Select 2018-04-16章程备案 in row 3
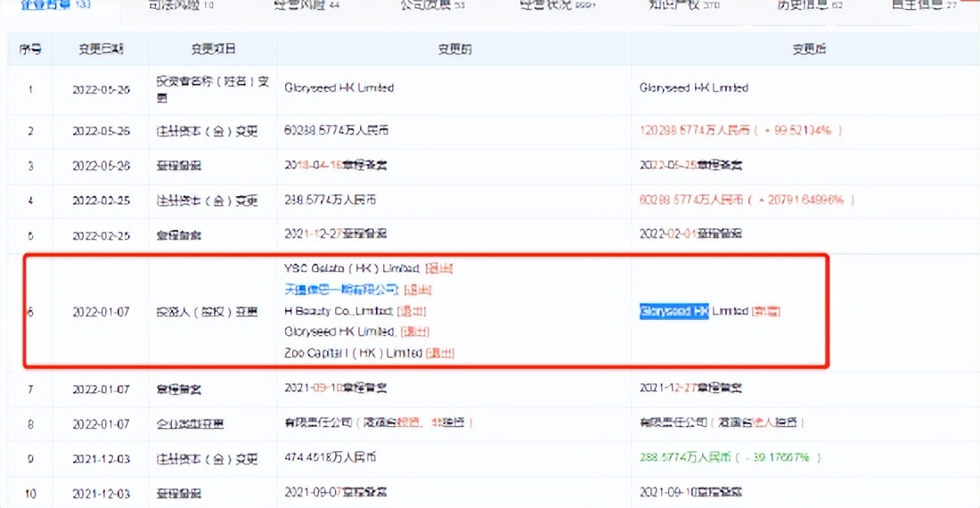Screen dimensions: 980x508 336,166
